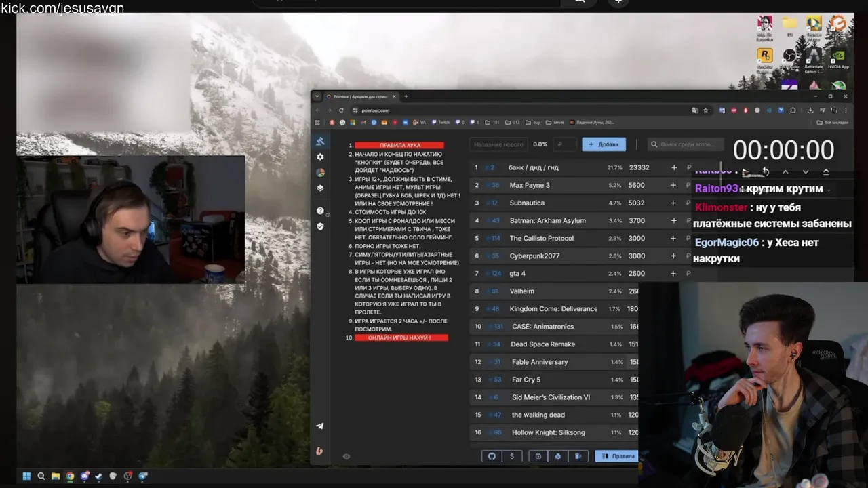
Task: Bookmark this page with the star icon
Action: 706,110
